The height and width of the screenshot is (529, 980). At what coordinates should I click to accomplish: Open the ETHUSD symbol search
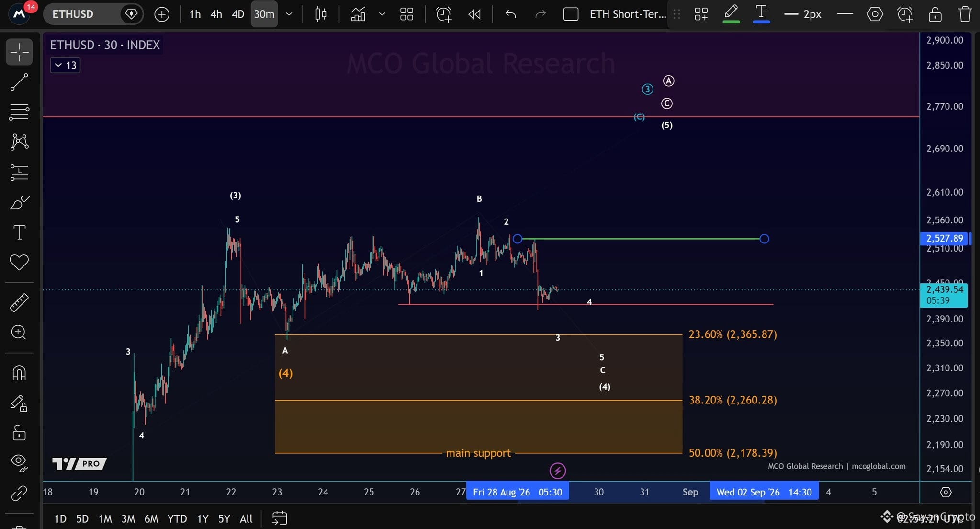point(73,14)
